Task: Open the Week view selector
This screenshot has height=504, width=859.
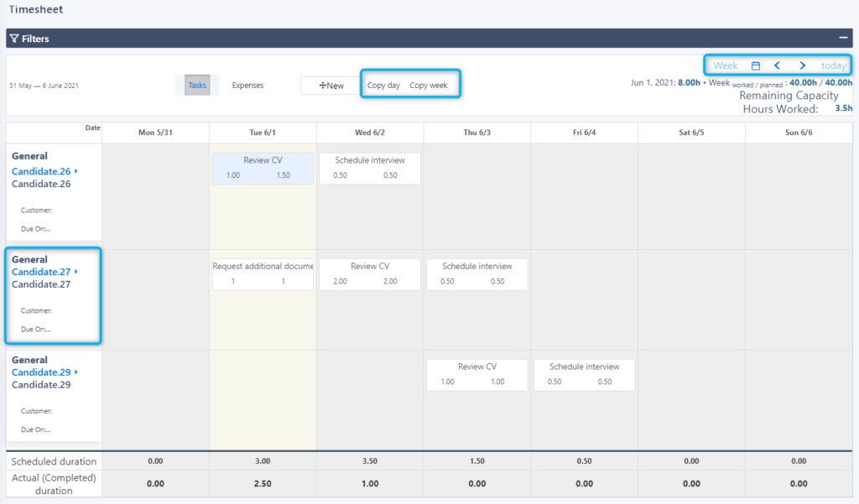Action: [725, 65]
